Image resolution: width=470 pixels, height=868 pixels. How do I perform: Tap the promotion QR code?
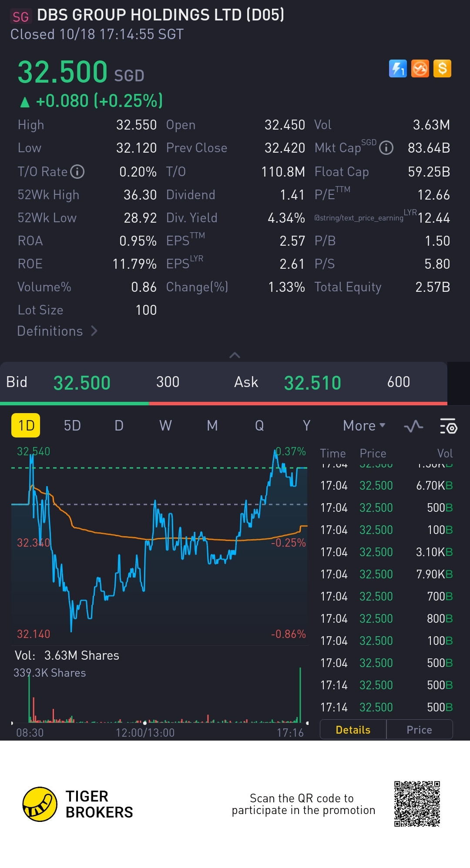click(417, 804)
